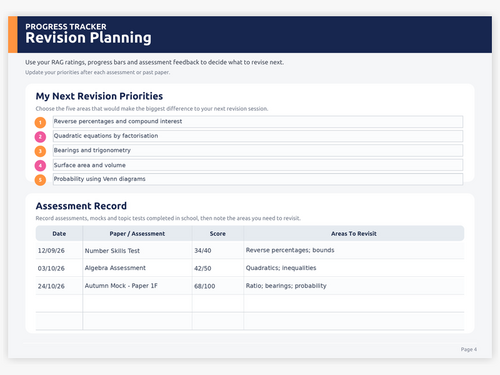Select the score cell 68/100

(x=218, y=286)
